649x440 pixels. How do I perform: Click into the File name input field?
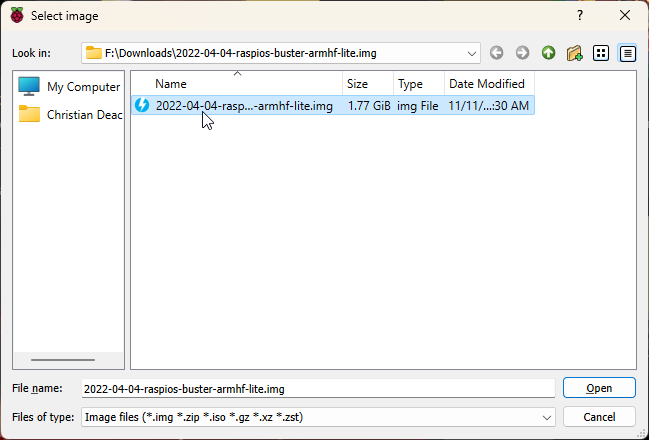click(x=318, y=389)
